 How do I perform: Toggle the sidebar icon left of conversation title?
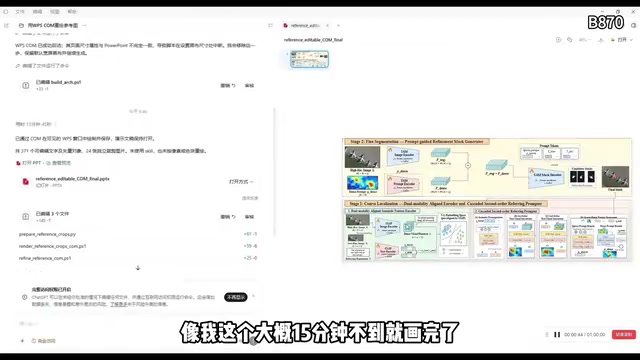coord(7,25)
